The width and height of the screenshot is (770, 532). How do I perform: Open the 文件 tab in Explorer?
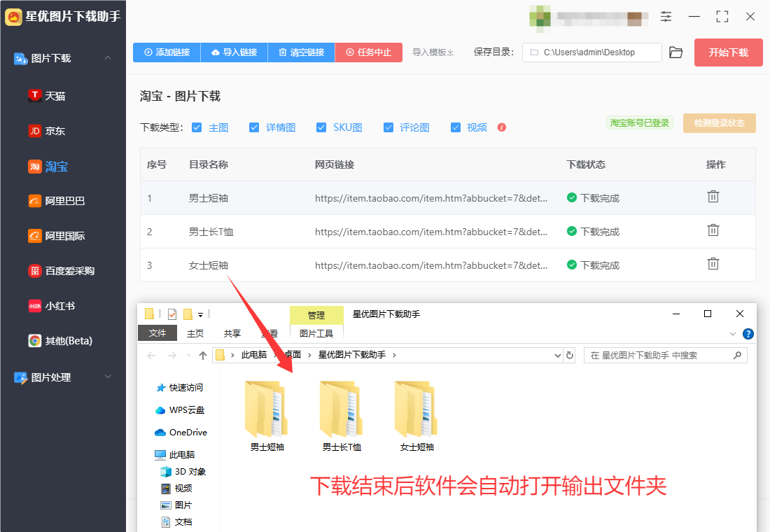pos(157,333)
